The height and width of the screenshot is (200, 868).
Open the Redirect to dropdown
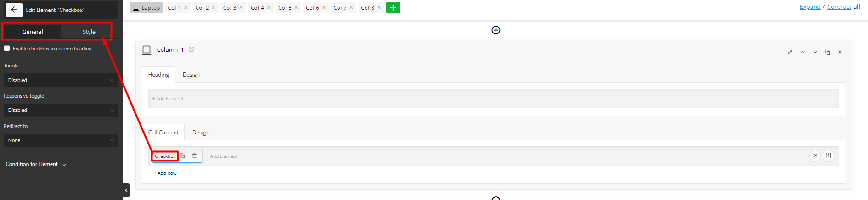pyautogui.click(x=61, y=140)
